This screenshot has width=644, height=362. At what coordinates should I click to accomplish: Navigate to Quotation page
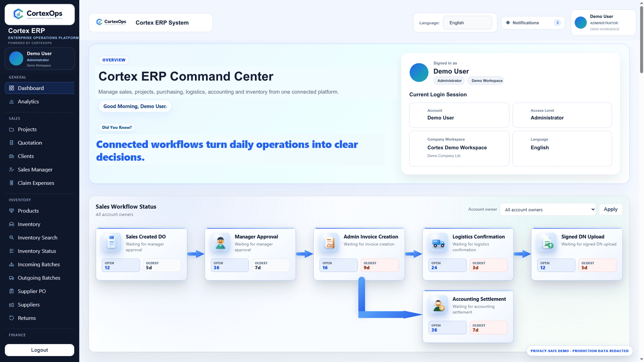(39, 143)
